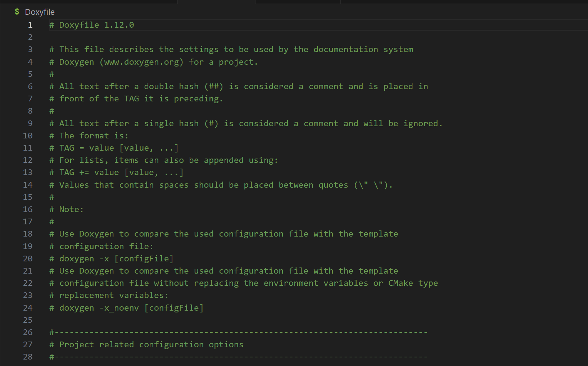The width and height of the screenshot is (588, 366).
Task: Click line number 1 in gutter
Action: (x=30, y=25)
